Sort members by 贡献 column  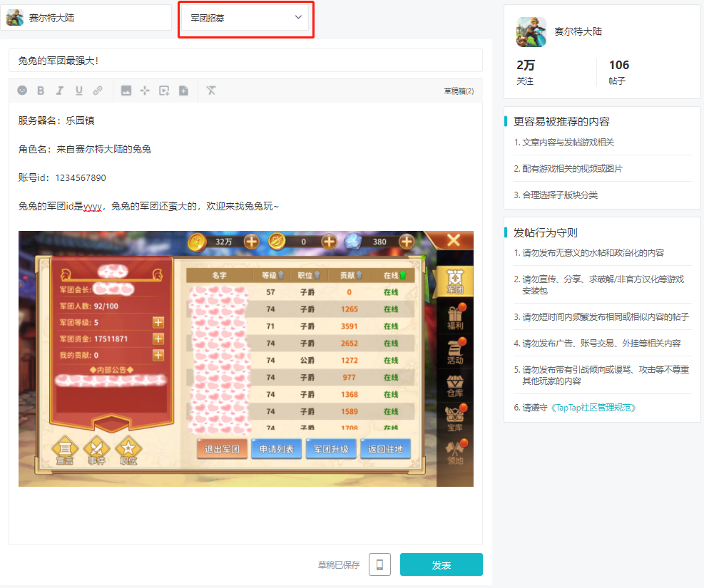[351, 275]
